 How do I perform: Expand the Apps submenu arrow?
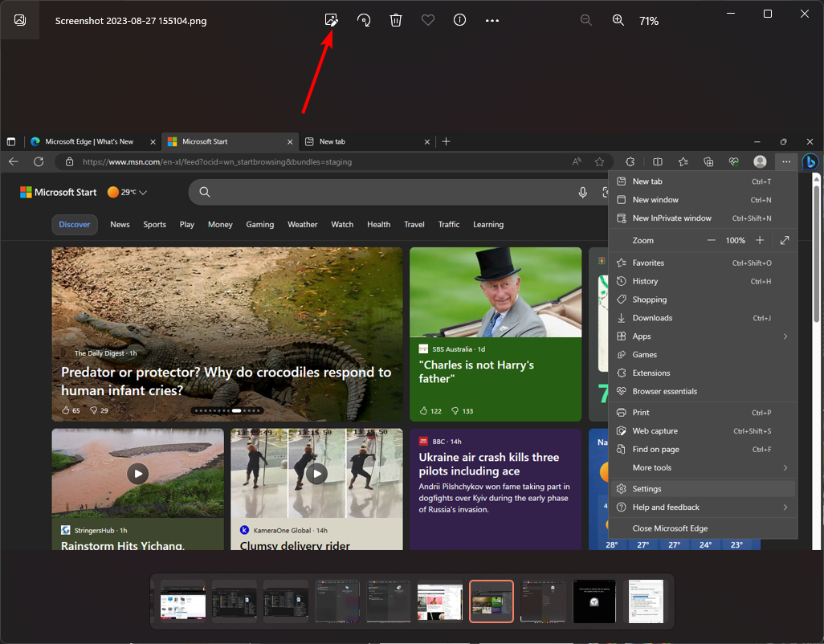[785, 336]
